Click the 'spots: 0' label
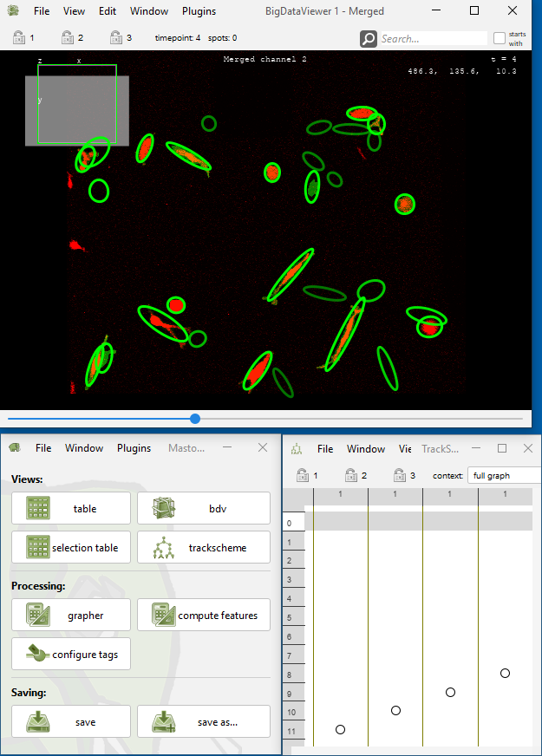The height and width of the screenshot is (756, 542). tap(222, 37)
